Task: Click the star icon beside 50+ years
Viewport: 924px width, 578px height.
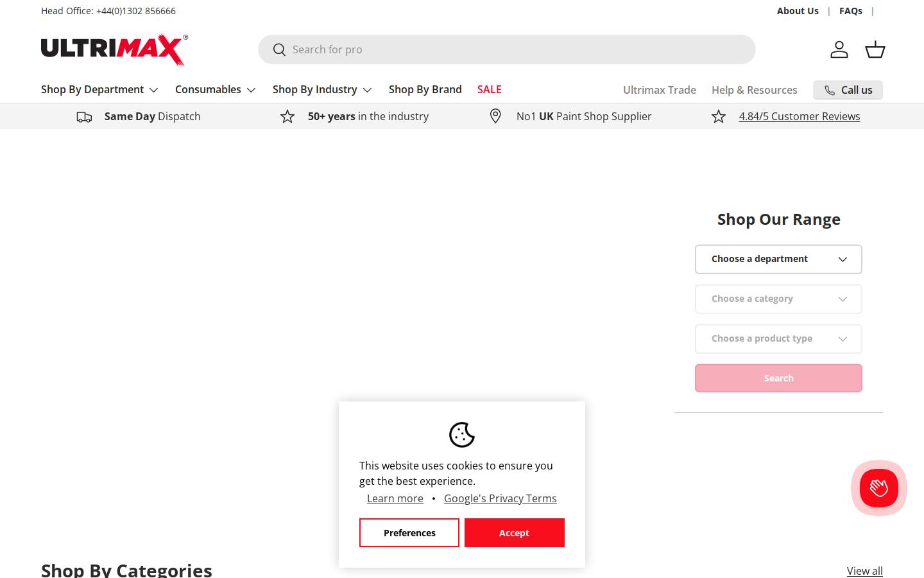Action: point(287,116)
